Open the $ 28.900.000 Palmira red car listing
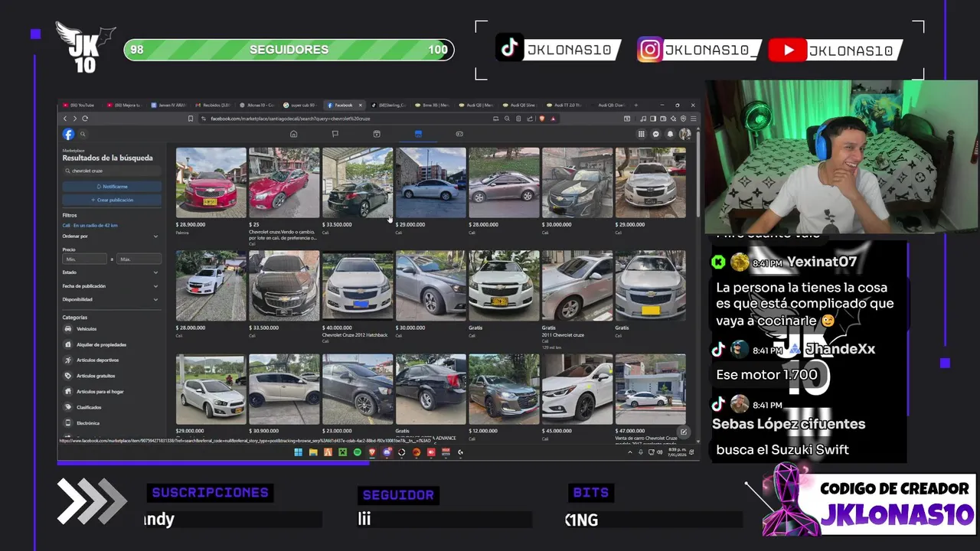Viewport: 980px width, 551px height. [211, 183]
